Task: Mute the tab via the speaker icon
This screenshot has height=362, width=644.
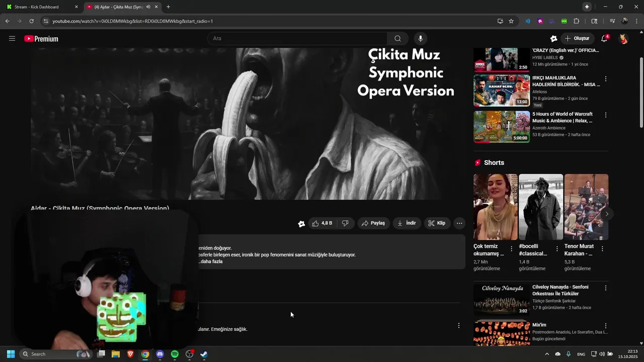Action: [148, 7]
